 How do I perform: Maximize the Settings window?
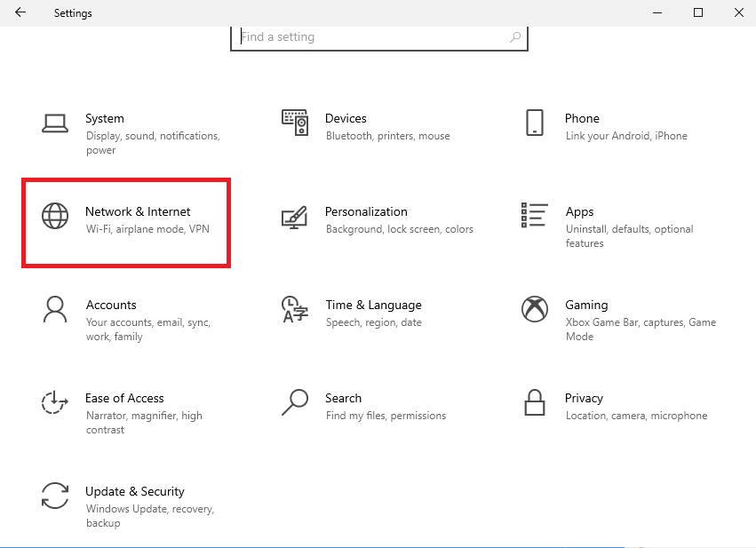pos(697,13)
